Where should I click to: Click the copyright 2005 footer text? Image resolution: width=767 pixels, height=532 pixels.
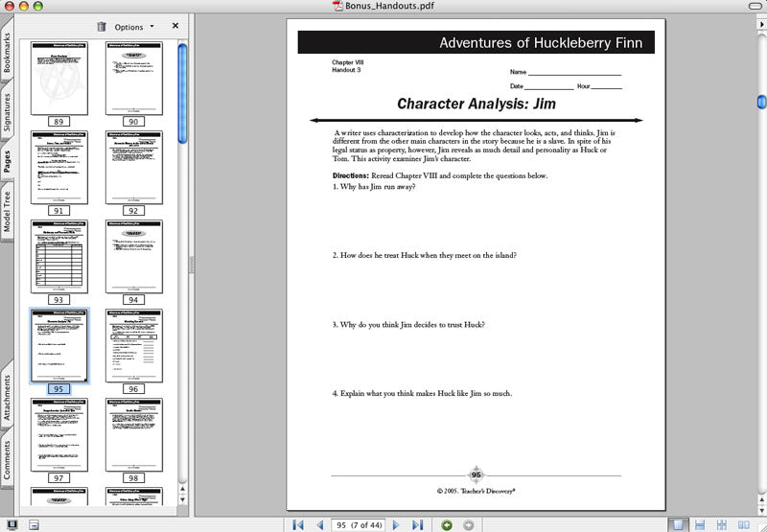(476, 491)
